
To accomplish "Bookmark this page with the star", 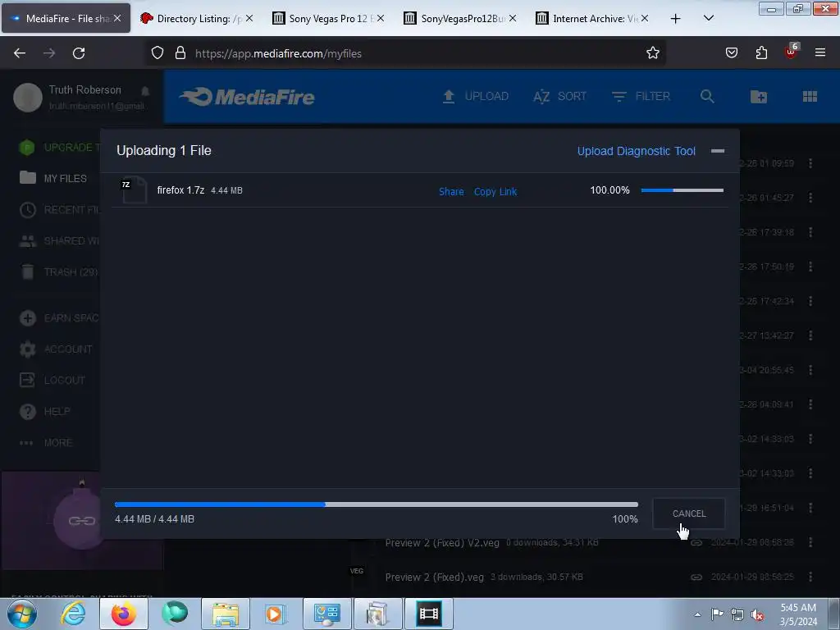I will [652, 53].
